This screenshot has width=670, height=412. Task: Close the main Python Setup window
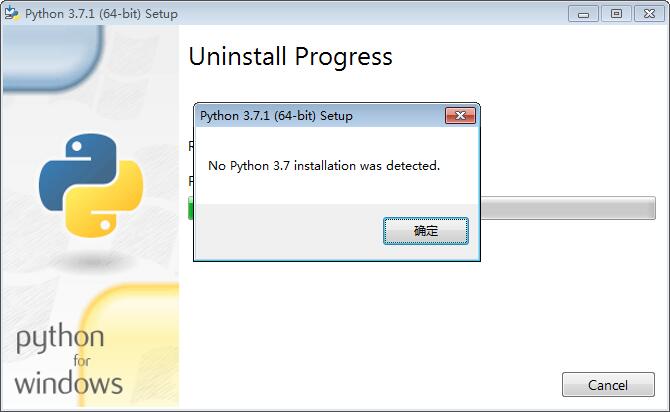649,14
